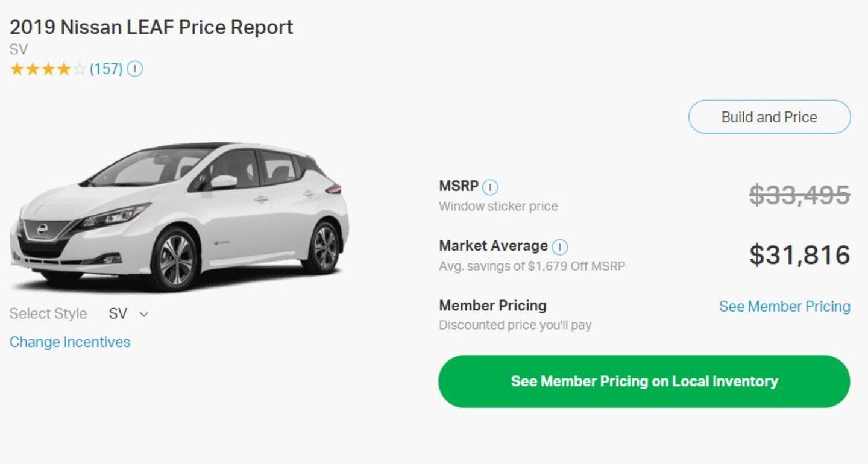Click the 2019 Nissan LEAF Price Report heading
This screenshot has height=464, width=868.
click(x=151, y=27)
